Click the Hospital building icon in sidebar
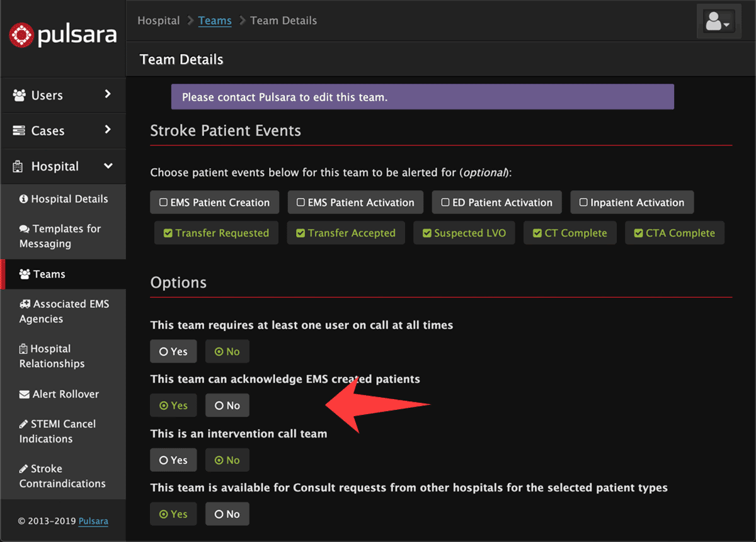Image resolution: width=756 pixels, height=542 pixels. pos(18,167)
